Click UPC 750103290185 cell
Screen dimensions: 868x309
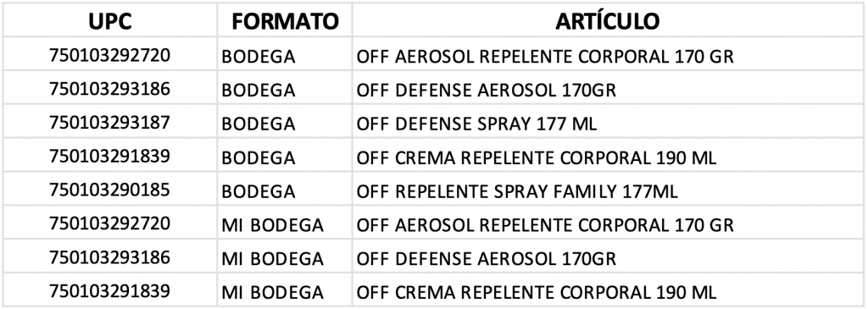(x=109, y=190)
